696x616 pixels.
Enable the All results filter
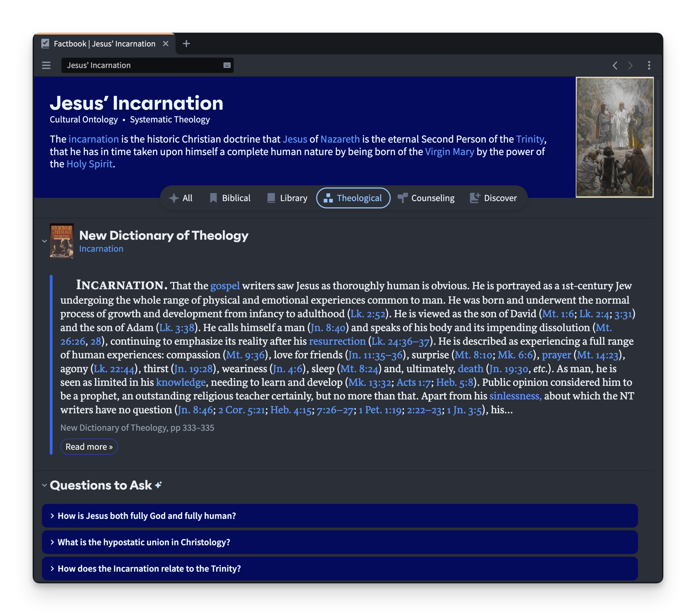point(181,198)
